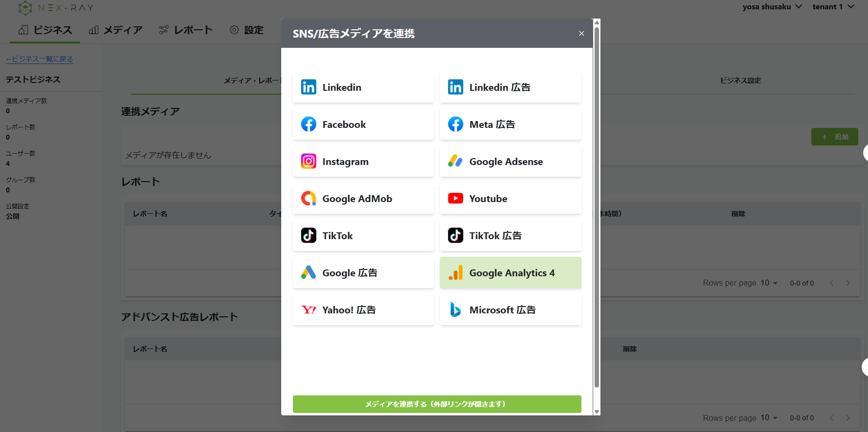Click the Google Analytics 4 label
Image resolution: width=868 pixels, height=432 pixels.
(512, 273)
